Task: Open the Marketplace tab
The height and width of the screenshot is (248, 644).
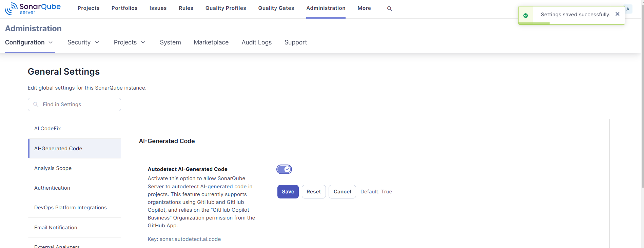Action: 211,42
